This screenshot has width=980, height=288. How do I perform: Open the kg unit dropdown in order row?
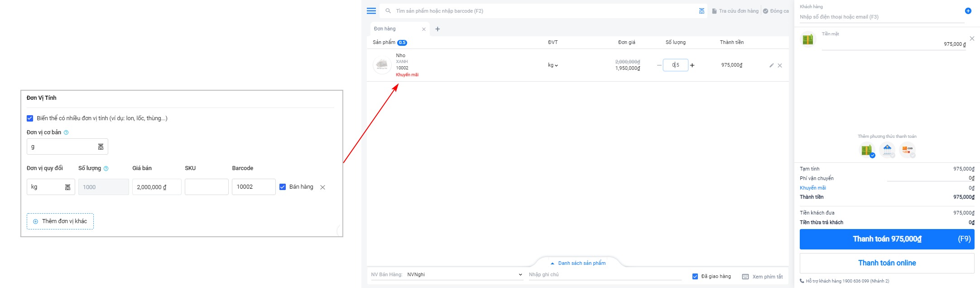point(553,65)
